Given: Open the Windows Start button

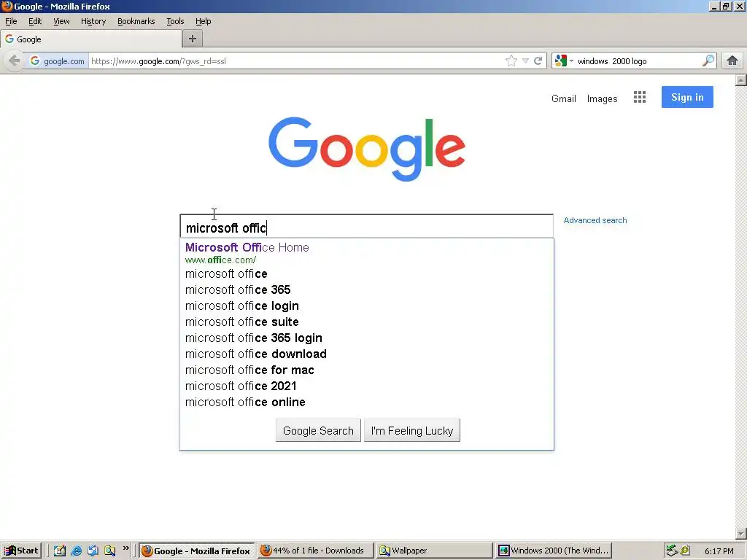Looking at the screenshot, I should point(21,551).
